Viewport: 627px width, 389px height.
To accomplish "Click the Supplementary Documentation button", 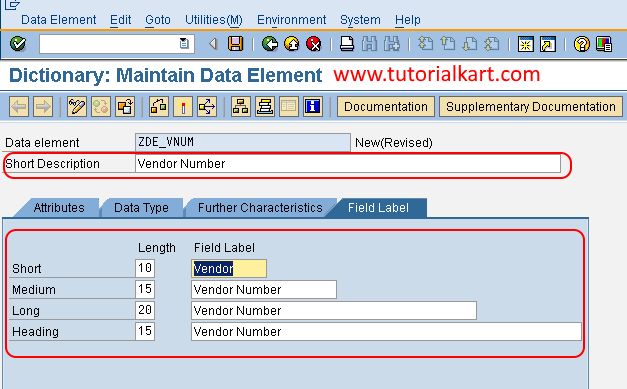I will pos(531,107).
